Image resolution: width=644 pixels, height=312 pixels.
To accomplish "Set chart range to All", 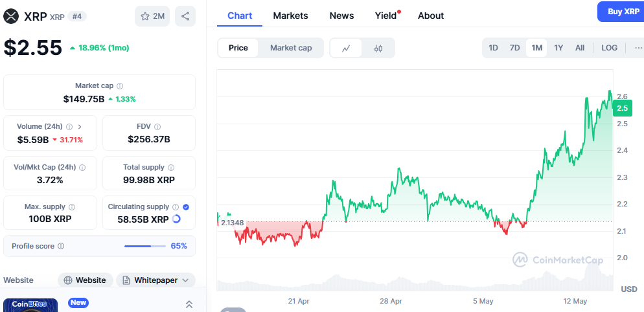I will (580, 48).
